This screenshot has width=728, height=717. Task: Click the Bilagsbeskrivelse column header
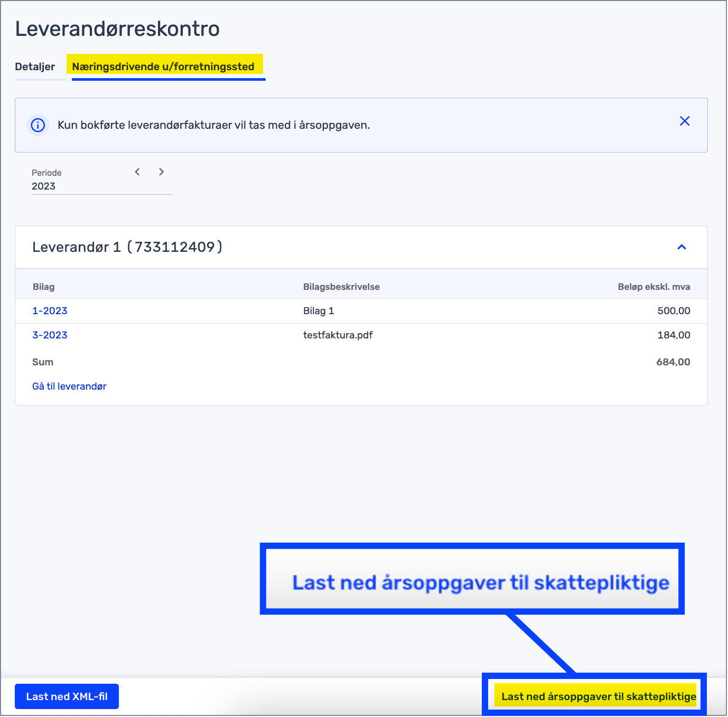click(341, 287)
